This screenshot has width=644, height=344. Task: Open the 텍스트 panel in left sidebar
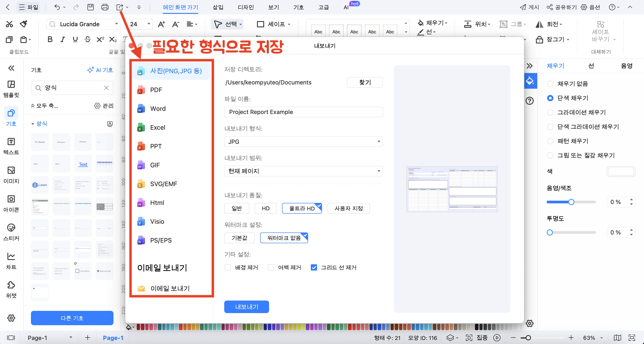11,146
